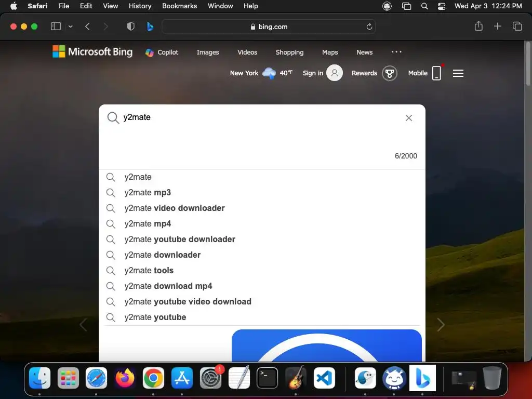Click the Sign in avatar icon

tap(335, 73)
